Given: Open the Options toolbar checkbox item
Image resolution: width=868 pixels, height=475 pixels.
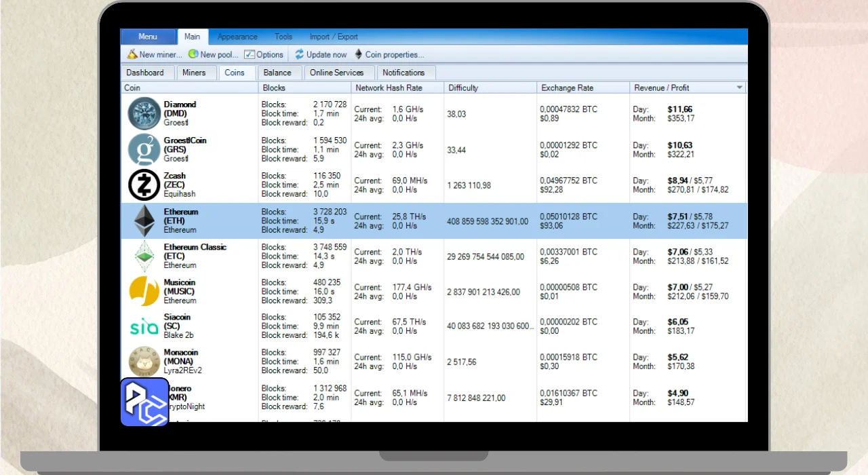Looking at the screenshot, I should [250, 54].
